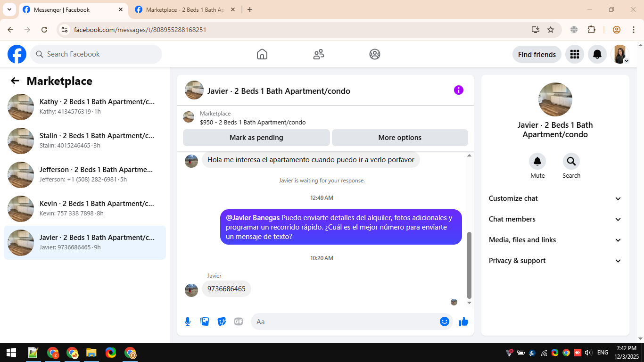Go to the Home feed icon
The height and width of the screenshot is (362, 644).
point(262,54)
